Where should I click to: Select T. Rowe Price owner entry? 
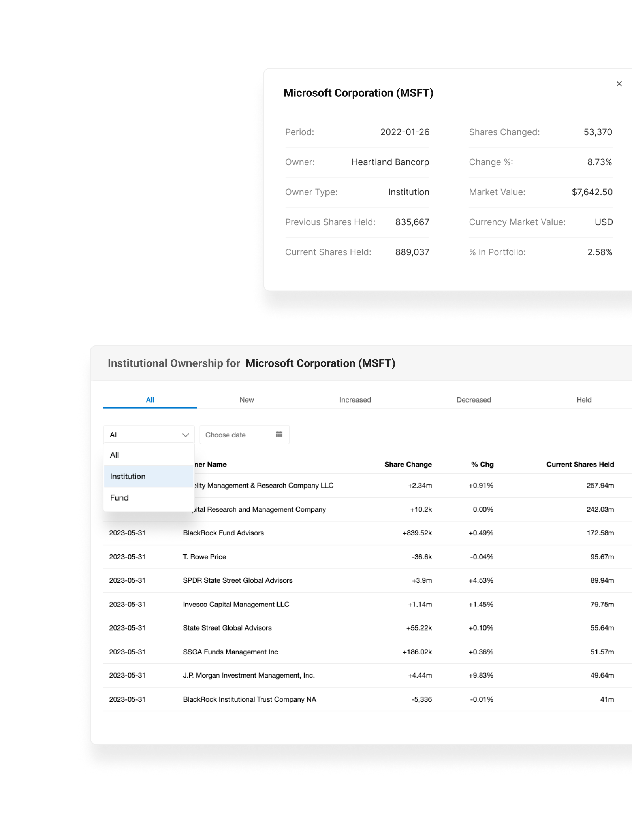tap(204, 557)
